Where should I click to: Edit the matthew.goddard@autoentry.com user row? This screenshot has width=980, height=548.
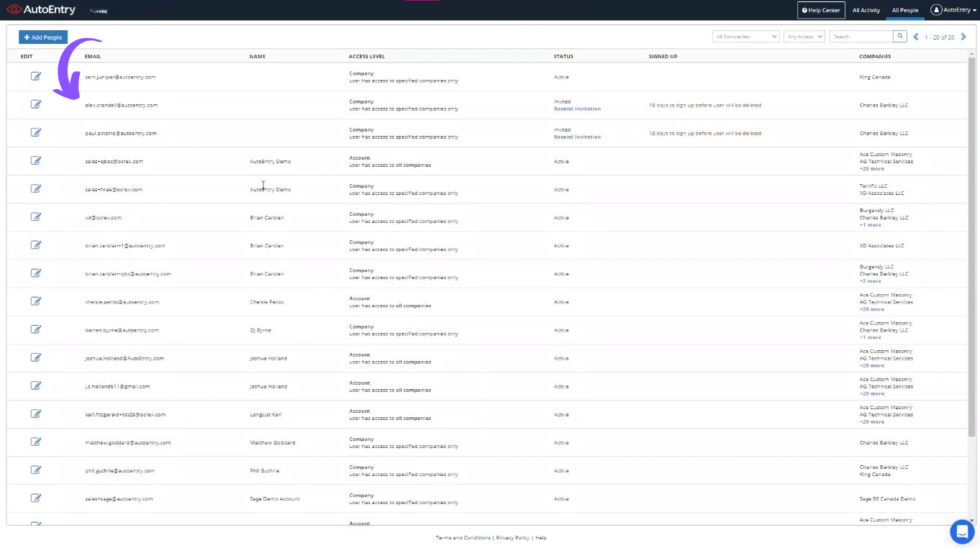click(36, 441)
